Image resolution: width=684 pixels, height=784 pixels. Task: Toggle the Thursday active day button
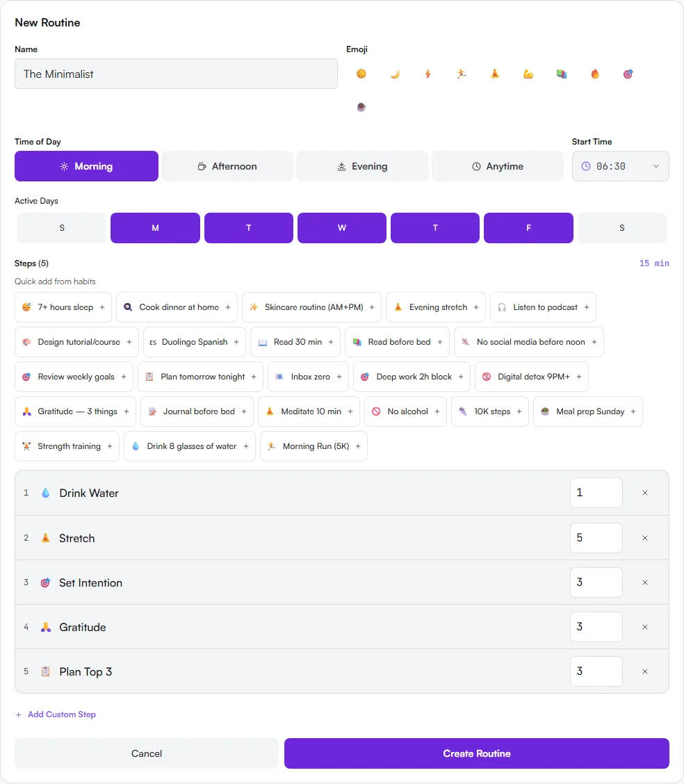(435, 228)
